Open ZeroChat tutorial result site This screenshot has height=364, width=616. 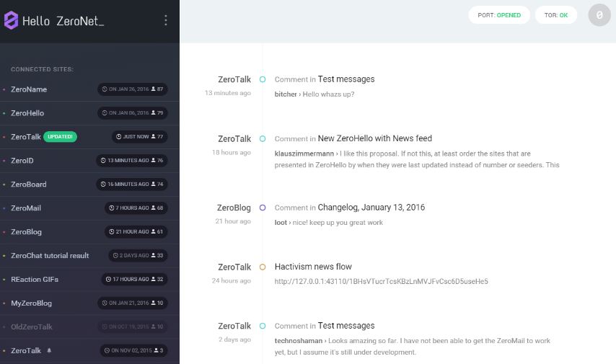pyautogui.click(x=50, y=256)
